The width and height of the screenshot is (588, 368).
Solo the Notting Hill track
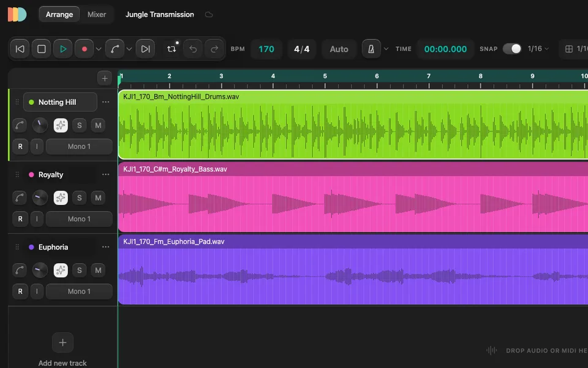point(79,125)
